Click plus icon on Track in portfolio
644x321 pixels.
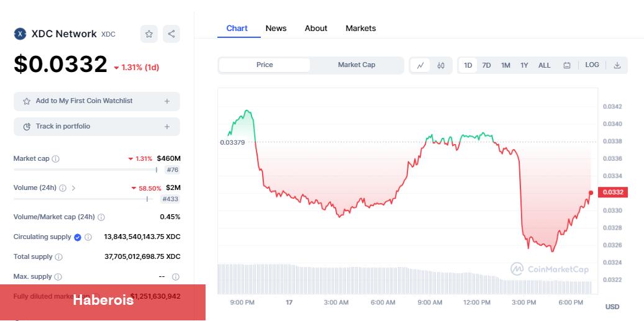pos(167,127)
